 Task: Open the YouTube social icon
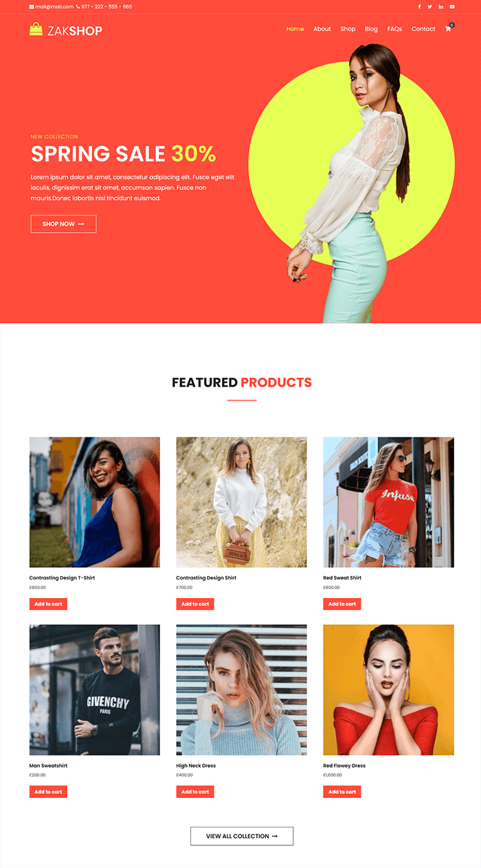pos(452,7)
